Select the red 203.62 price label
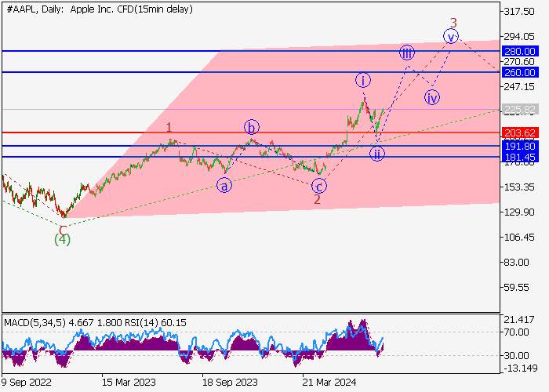The height and width of the screenshot is (392, 549). 519,133
